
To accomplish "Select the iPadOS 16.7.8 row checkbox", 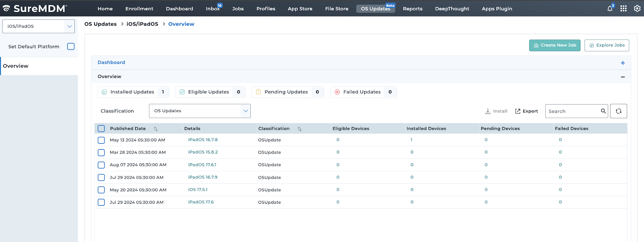I will coord(101,140).
